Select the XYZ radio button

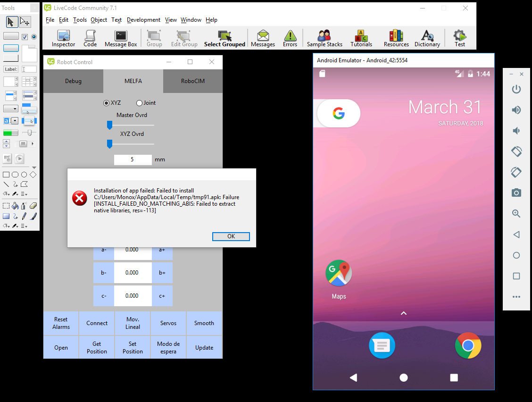[106, 103]
